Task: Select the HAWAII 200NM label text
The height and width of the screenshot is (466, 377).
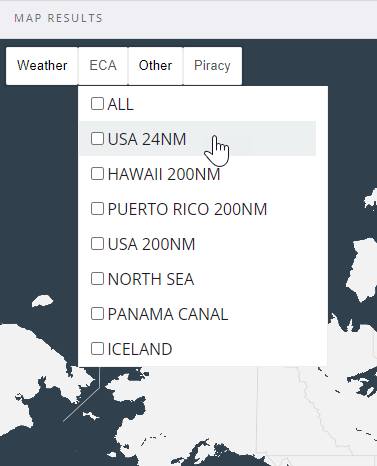Action: pyautogui.click(x=164, y=174)
